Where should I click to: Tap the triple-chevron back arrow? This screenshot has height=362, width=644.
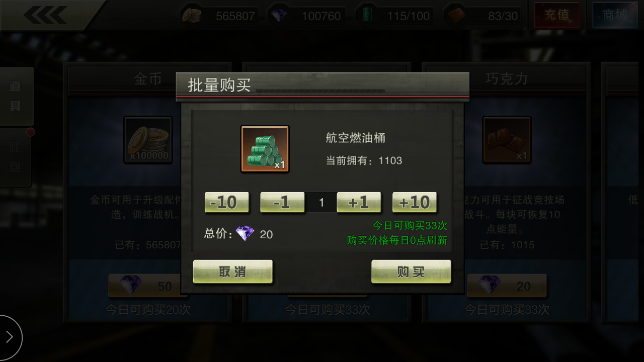pyautogui.click(x=45, y=15)
